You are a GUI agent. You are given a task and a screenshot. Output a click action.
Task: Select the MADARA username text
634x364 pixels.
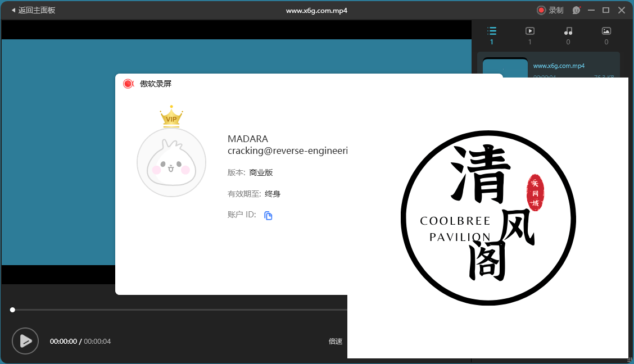[x=248, y=139]
